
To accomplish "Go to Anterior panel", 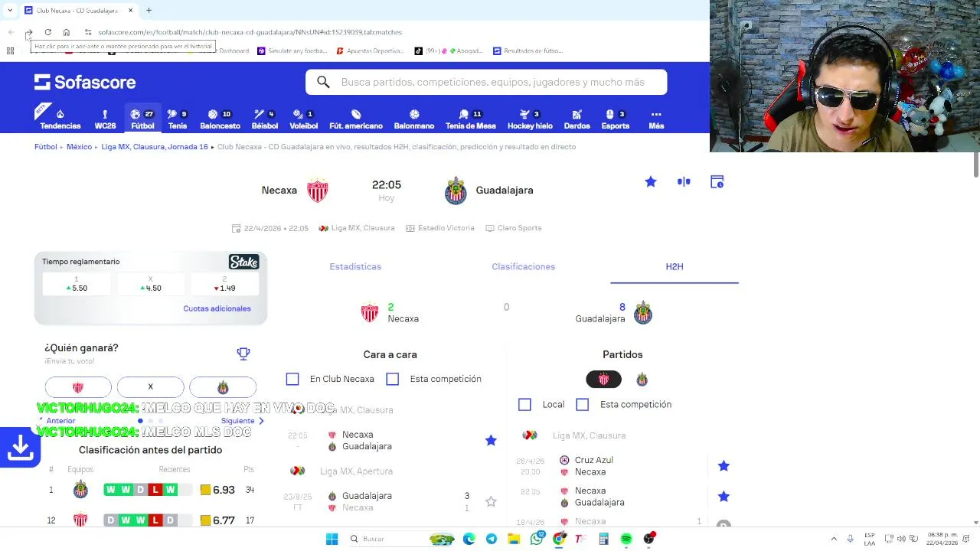I will point(57,421).
